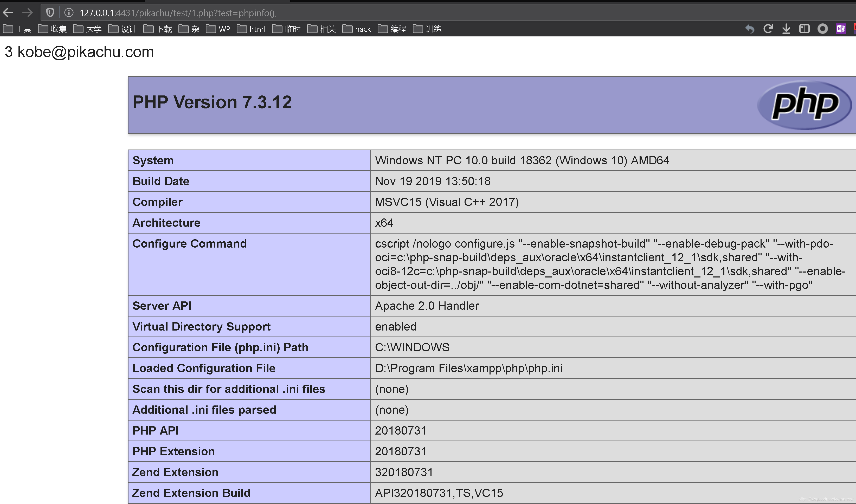This screenshot has width=856, height=504.
Task: Click the forward navigation arrow
Action: pos(27,13)
